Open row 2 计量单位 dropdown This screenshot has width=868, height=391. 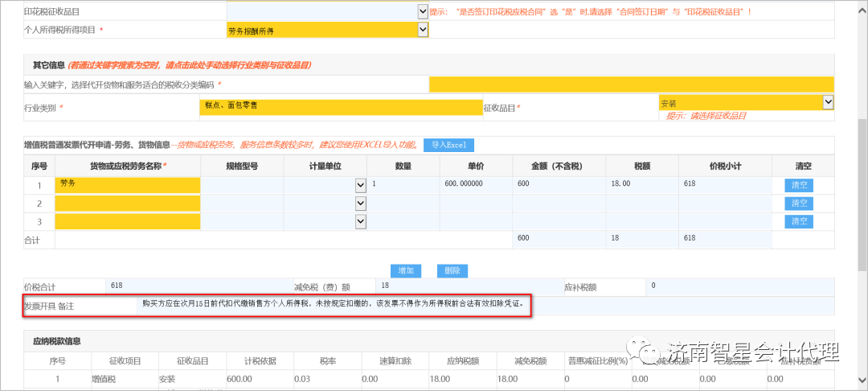pos(360,204)
